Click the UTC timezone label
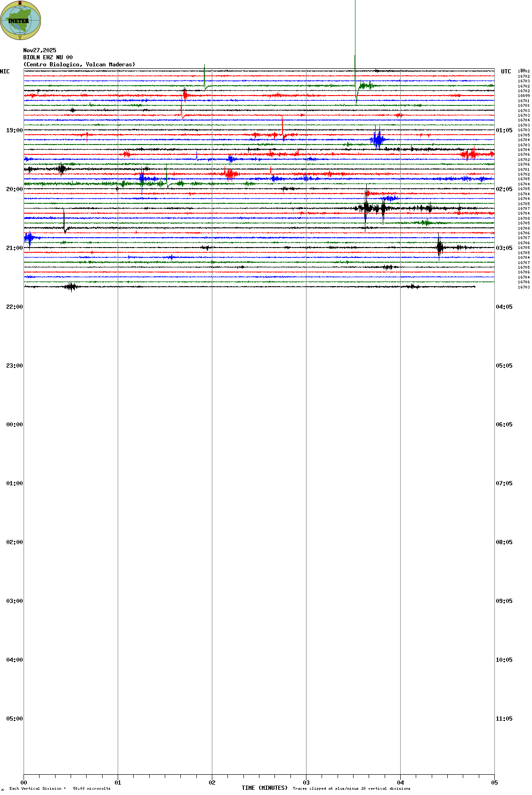The width and height of the screenshot is (532, 795). click(x=506, y=72)
